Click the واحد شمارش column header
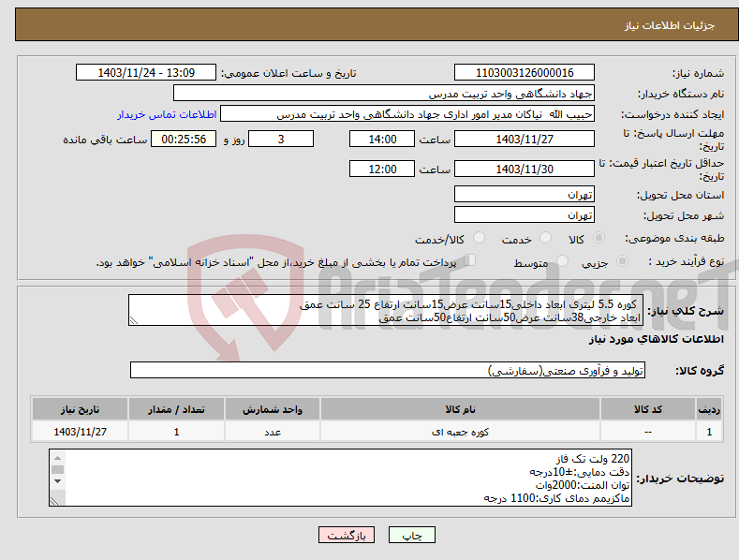Viewport: 739px width, 560px height. (273, 409)
